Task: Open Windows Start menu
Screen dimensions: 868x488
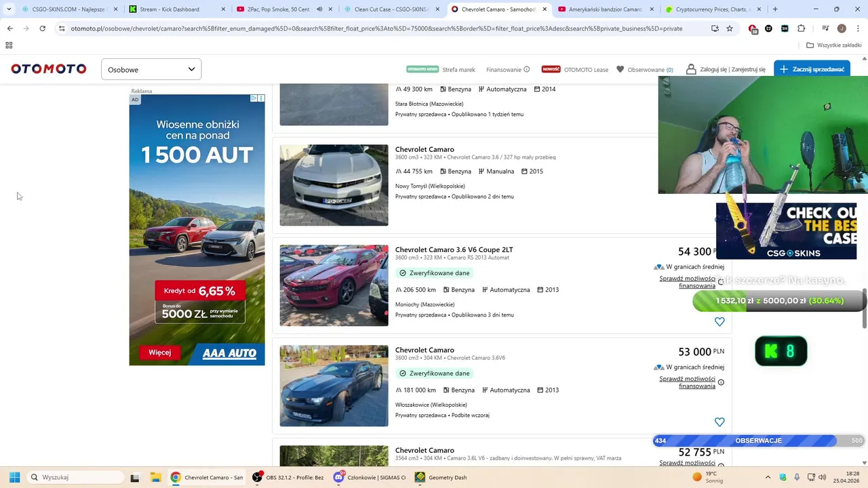Action: (14, 477)
